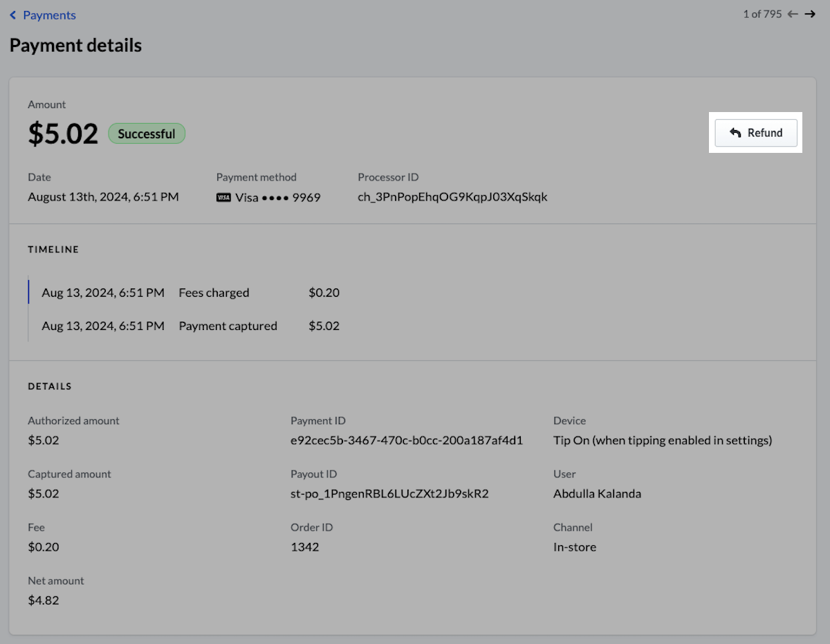Click the In-store channel value

coord(574,547)
